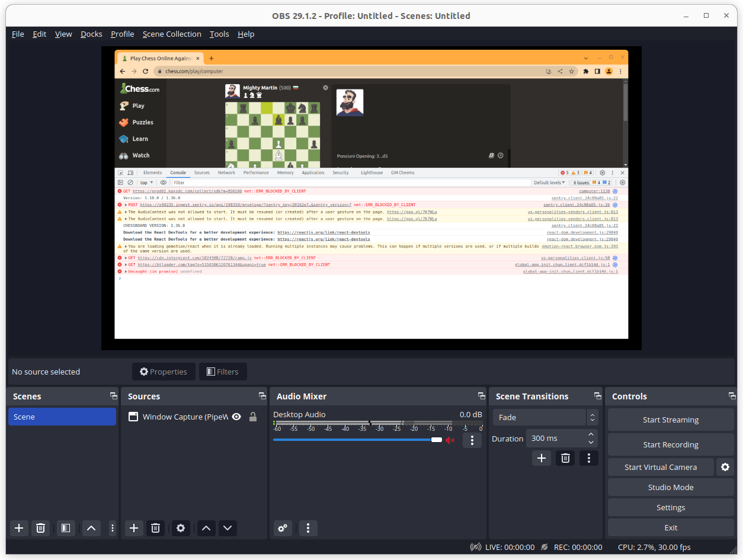The width and height of the screenshot is (743, 560).
Task: Float the Sources dock via its header icon
Action: pos(262,396)
